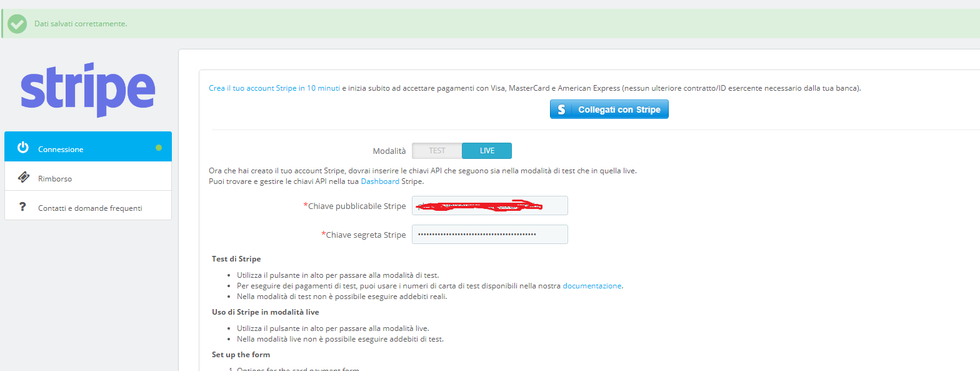Switch Modalità to LIVE
This screenshot has width=980, height=371.
pos(487,151)
